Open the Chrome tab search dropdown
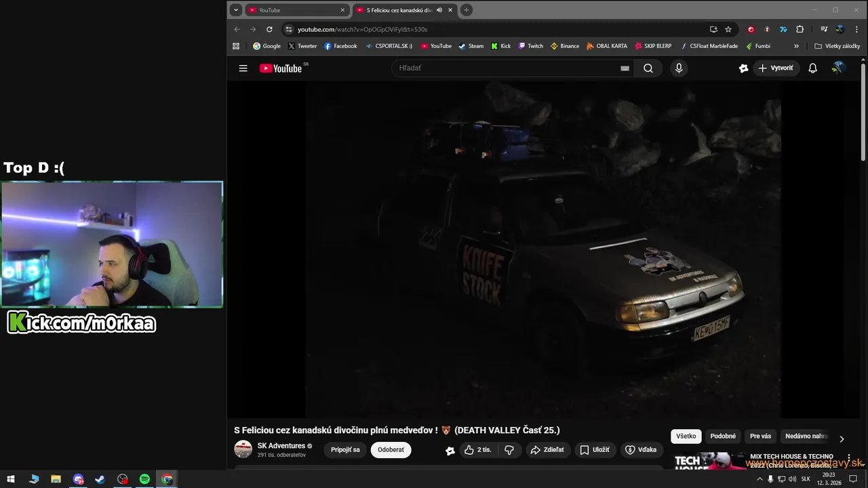The width and height of the screenshot is (868, 488). (236, 10)
